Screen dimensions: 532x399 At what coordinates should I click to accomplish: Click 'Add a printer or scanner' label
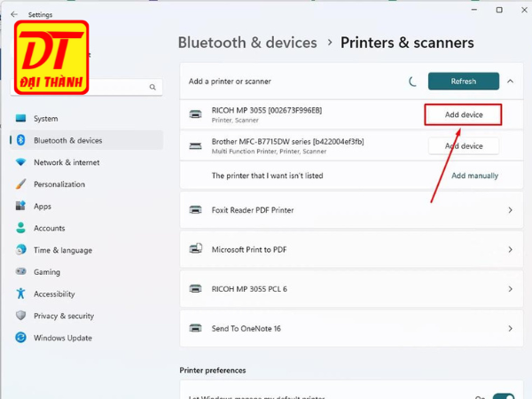point(230,82)
